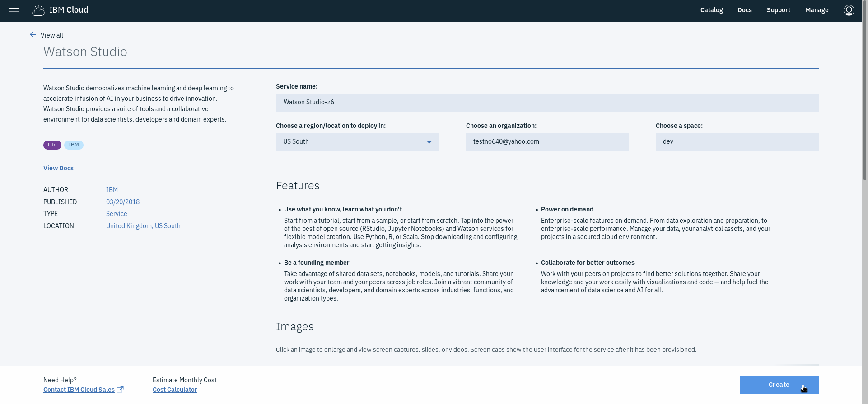Click the IBM Cloud logo icon
The image size is (868, 404).
point(38,10)
